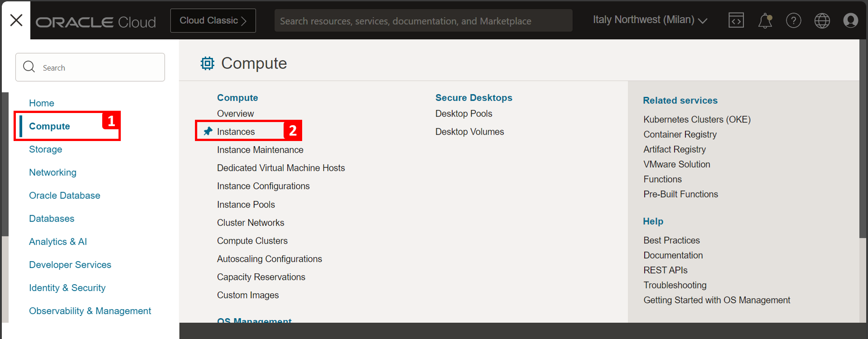Click the pin icon beside Instances
This screenshot has height=339, width=868.
point(208,132)
